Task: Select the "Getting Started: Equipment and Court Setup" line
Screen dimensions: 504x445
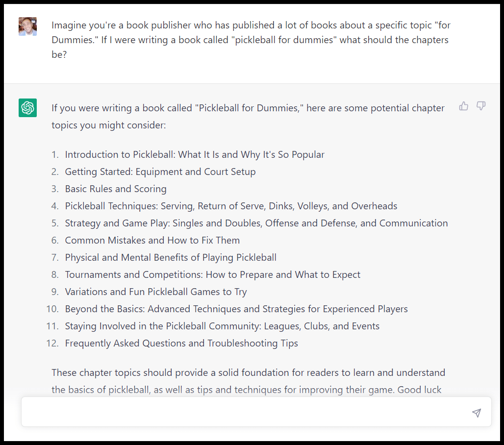Action: [160, 172]
